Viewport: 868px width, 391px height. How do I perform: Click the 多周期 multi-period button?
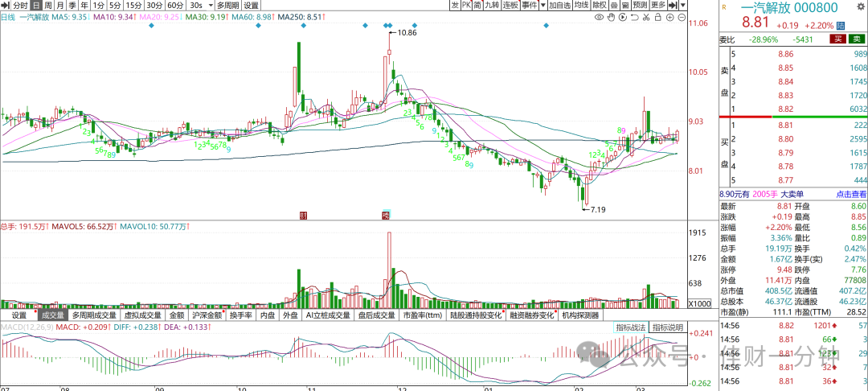228,5
